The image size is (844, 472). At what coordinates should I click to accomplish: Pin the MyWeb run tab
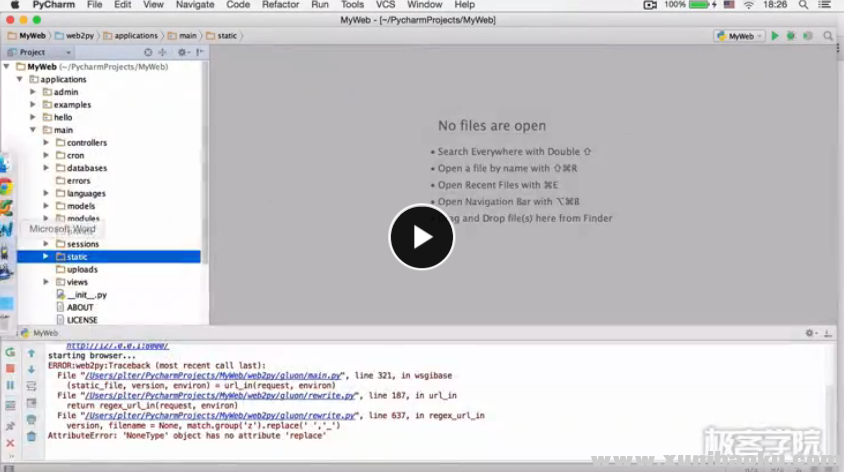[x=10, y=426]
